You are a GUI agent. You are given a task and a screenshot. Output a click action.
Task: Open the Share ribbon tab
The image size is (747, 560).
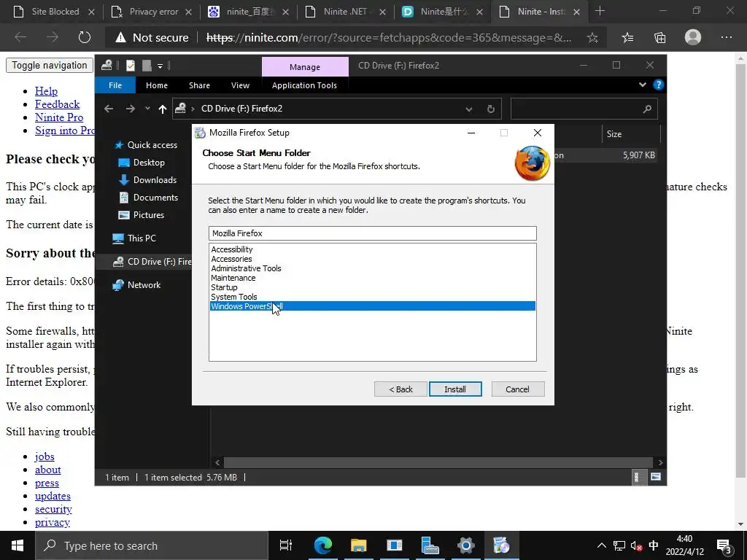coord(199,85)
